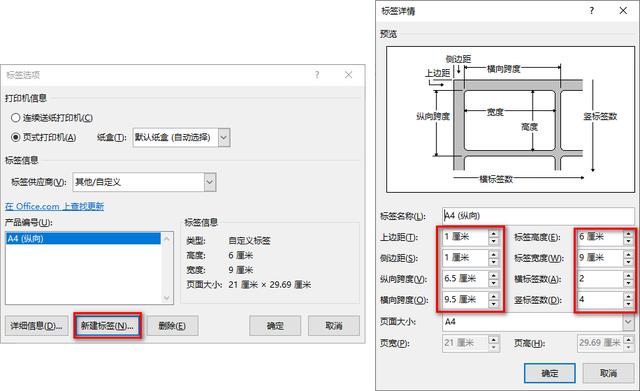640x391 pixels.
Task: Click the 标签宽度 value field
Action: point(600,258)
